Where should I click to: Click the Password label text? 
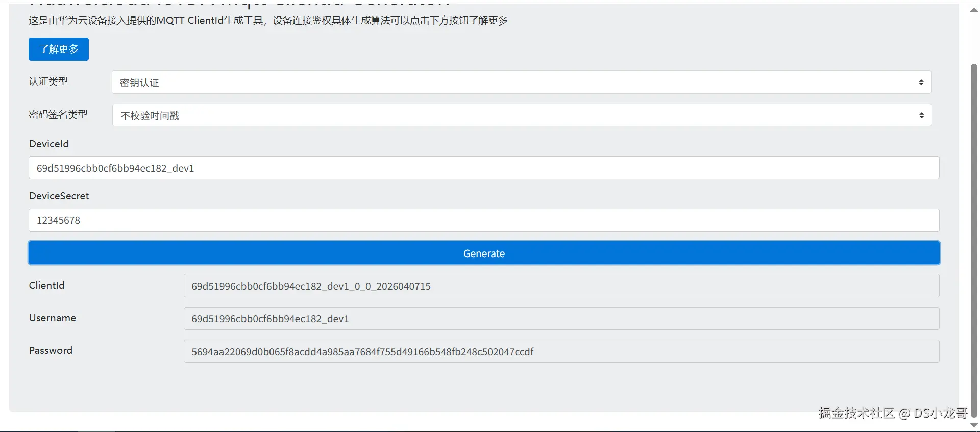[51, 350]
